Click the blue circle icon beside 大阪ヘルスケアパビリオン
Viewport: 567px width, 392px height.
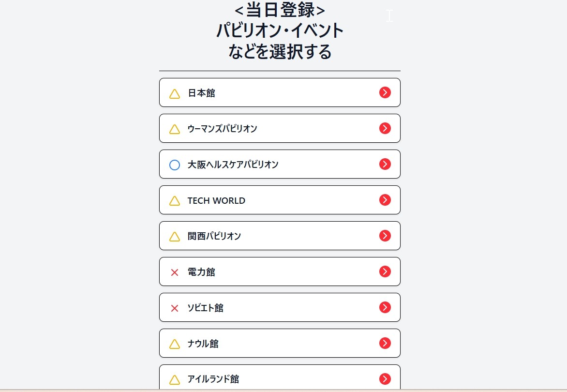click(x=175, y=165)
